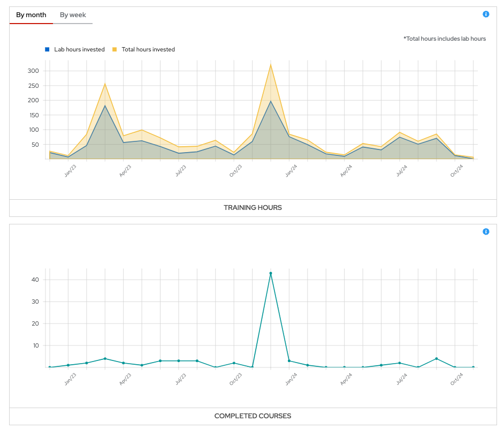The width and height of the screenshot is (504, 429).
Task: Click the yellow Total hours legend swatch
Action: coord(114,49)
